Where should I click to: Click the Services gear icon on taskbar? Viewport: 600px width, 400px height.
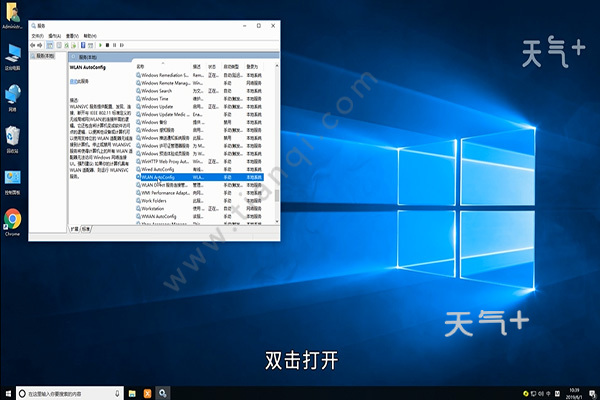pyautogui.click(x=163, y=393)
